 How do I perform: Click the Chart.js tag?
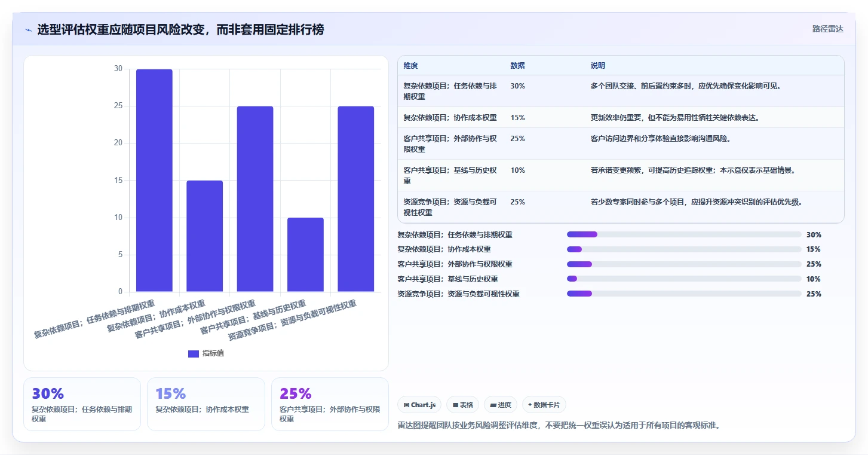click(x=419, y=405)
